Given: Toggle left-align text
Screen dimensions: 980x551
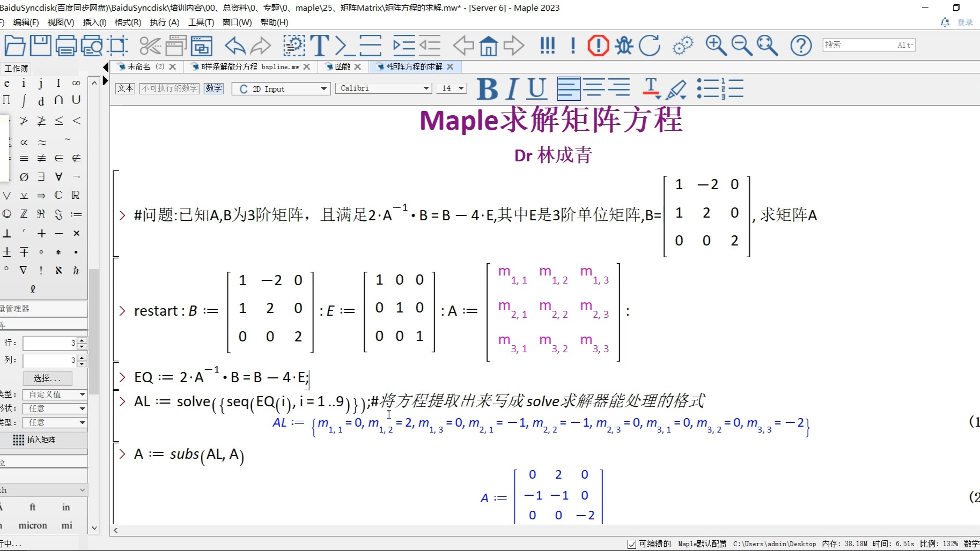Looking at the screenshot, I should tap(569, 88).
